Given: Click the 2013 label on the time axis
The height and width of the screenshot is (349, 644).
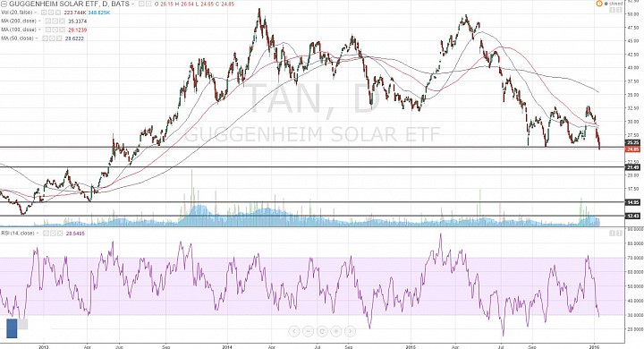Looking at the screenshot, I should [43, 346].
